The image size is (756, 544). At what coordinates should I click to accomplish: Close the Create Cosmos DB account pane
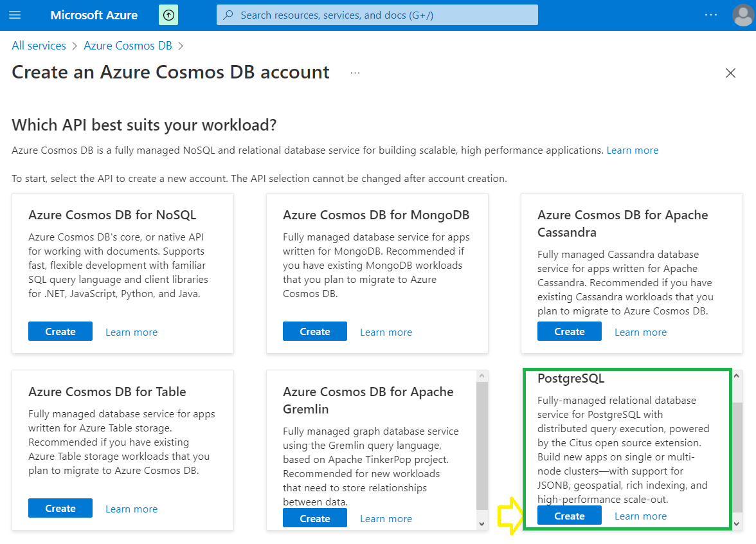click(730, 73)
